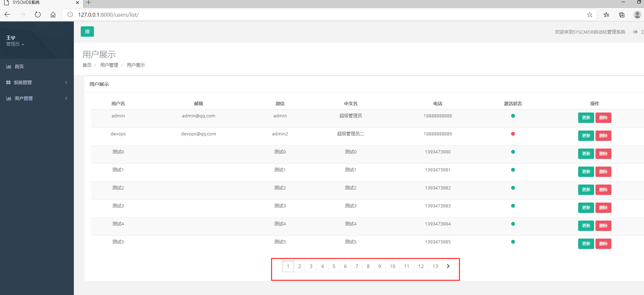Click the browser refresh icon
644x295 pixels.
[x=38, y=15]
